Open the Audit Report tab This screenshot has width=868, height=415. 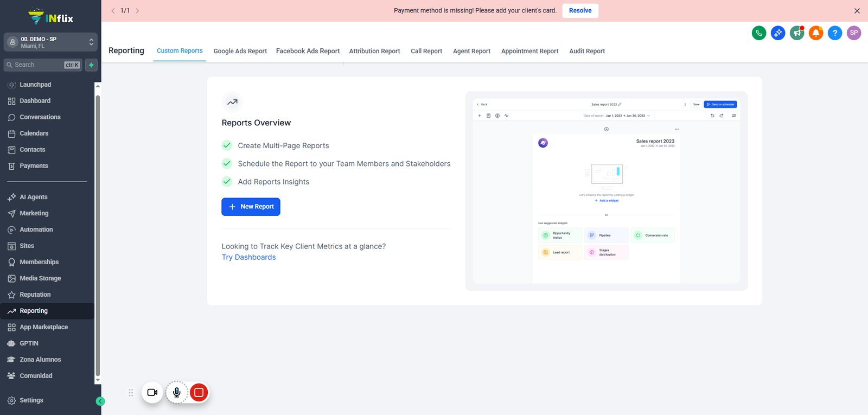click(587, 51)
